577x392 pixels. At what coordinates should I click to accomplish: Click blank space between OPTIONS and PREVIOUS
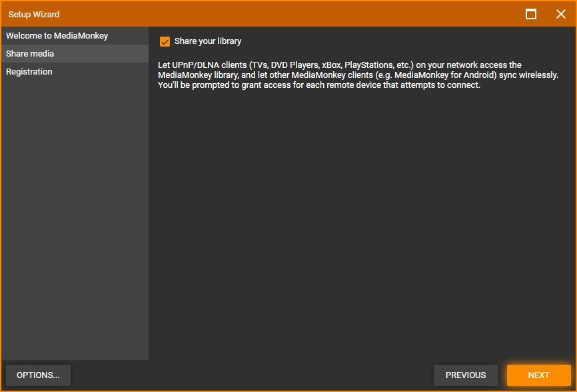252,375
